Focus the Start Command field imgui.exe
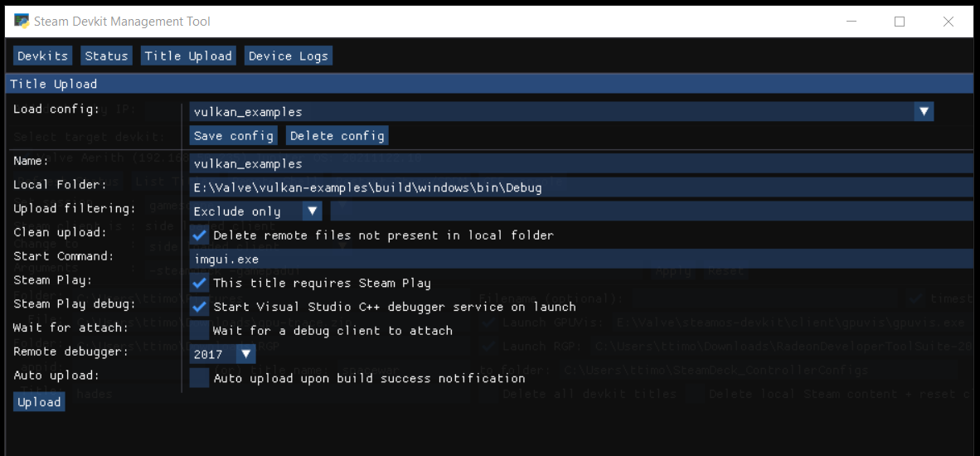This screenshot has height=456, width=980. [581, 260]
